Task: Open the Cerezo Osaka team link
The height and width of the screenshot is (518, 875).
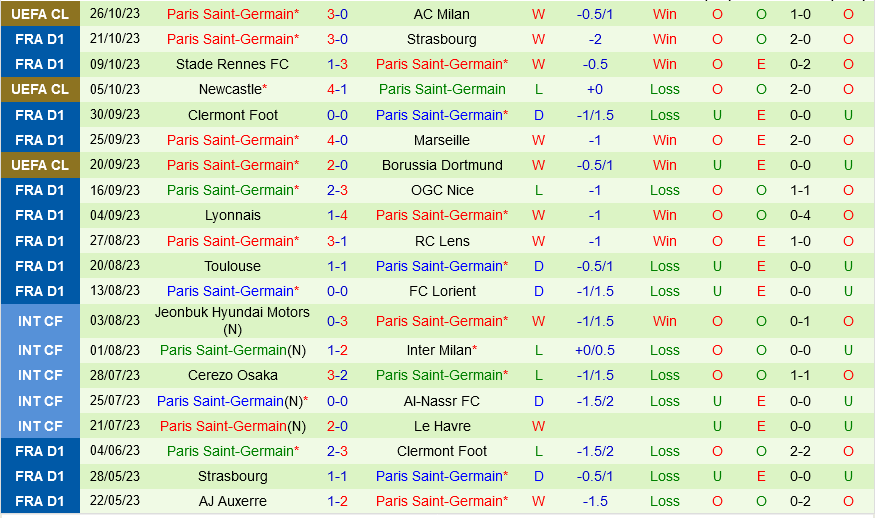Action: click(x=232, y=375)
